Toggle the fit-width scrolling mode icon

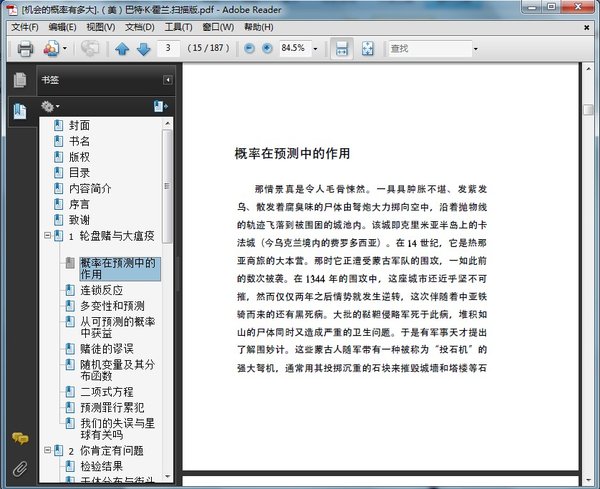tap(341, 48)
